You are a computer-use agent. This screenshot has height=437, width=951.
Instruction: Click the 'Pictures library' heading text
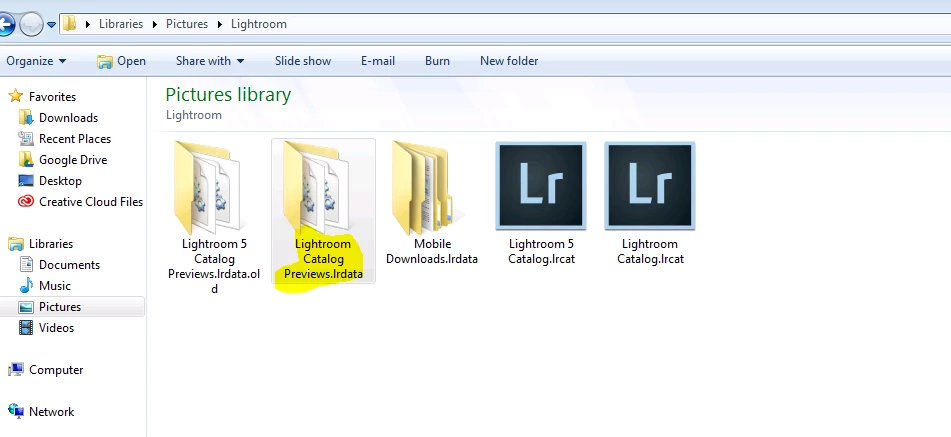(228, 95)
